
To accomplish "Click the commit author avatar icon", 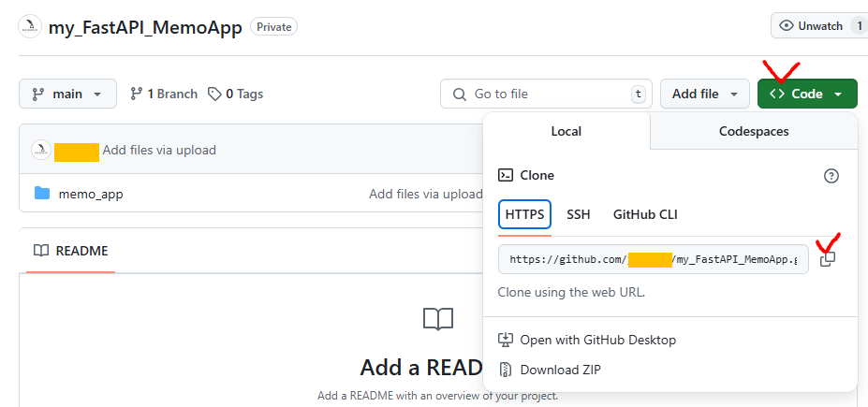I will [41, 150].
